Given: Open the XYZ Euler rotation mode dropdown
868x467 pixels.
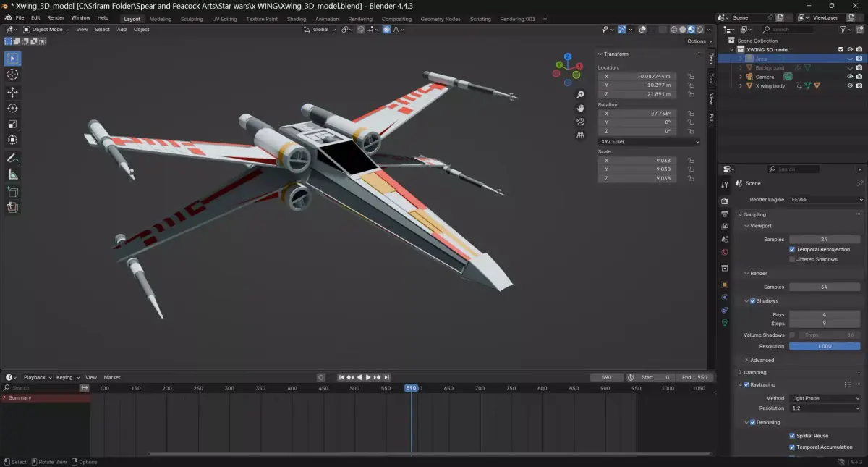Looking at the screenshot, I should 649,141.
